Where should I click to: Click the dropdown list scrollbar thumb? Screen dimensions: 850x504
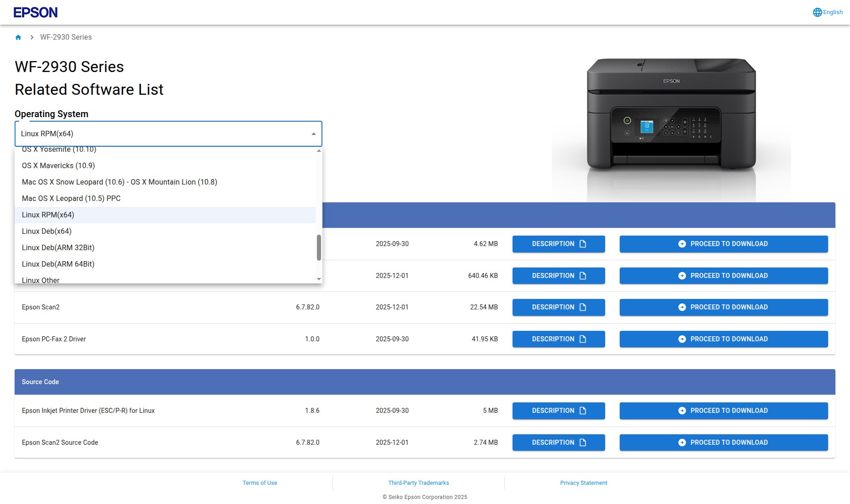pyautogui.click(x=319, y=247)
